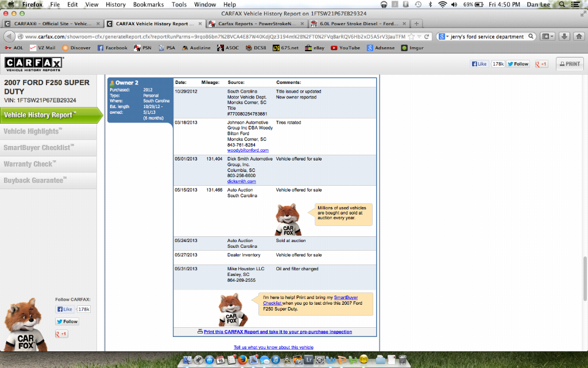Click the sidebar Twitter Follow button
The height and width of the screenshot is (368, 588).
67,321
